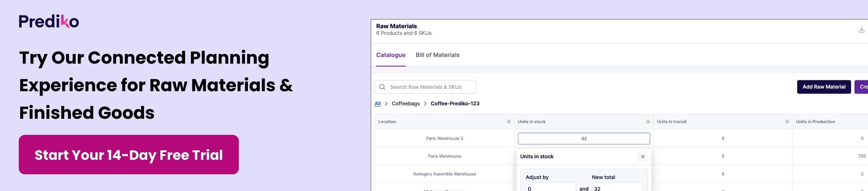Follow the All breadcrumb link
Image resolution: width=868 pixels, height=191 pixels.
click(377, 103)
